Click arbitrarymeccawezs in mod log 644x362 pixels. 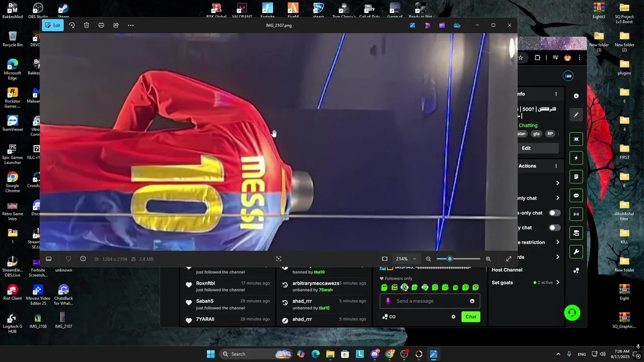tap(315, 284)
